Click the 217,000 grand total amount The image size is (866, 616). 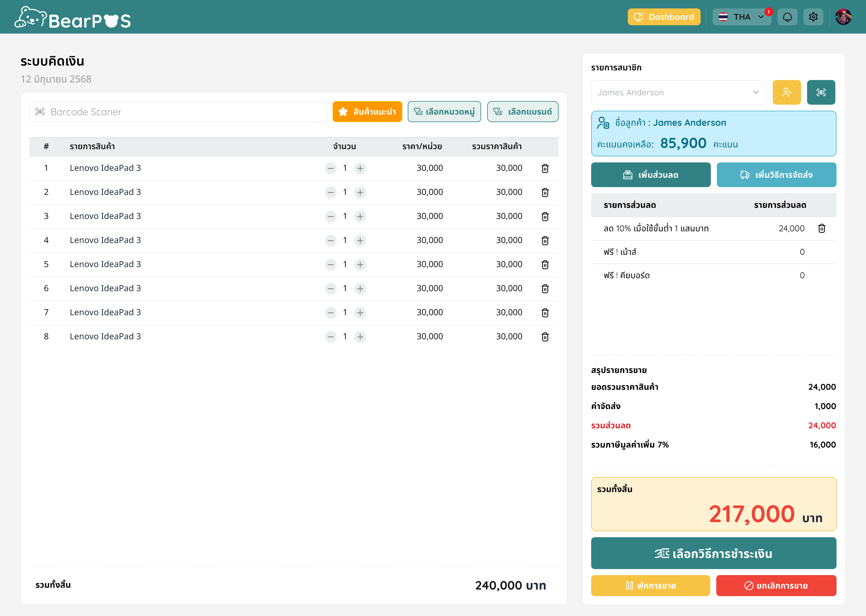click(751, 514)
